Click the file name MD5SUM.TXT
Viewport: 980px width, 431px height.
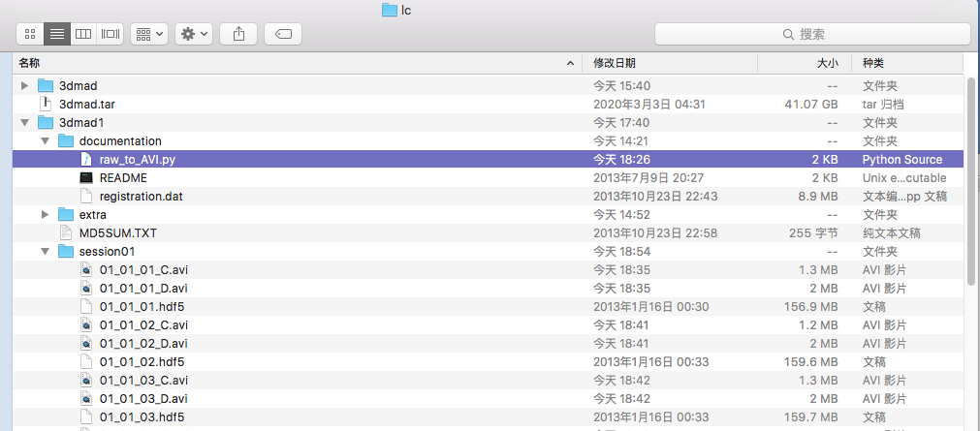[118, 233]
